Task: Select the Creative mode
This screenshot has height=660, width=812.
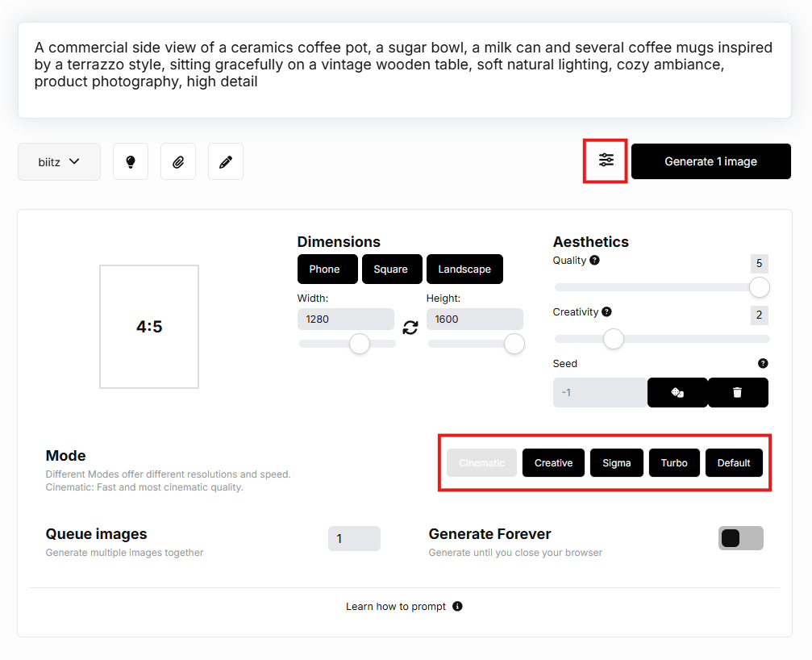Action: pos(553,463)
